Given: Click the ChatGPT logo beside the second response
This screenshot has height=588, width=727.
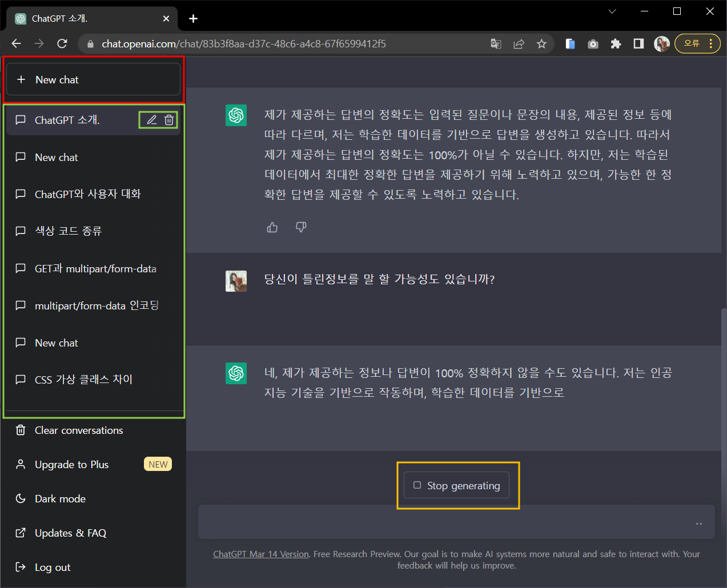Looking at the screenshot, I should tap(236, 373).
